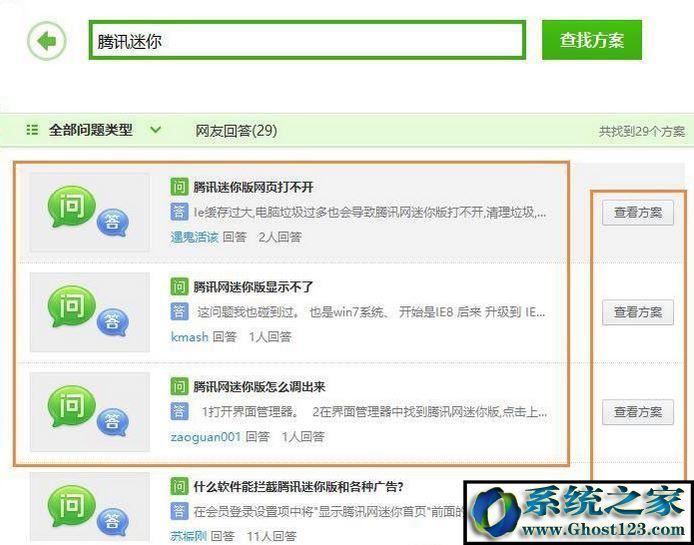This screenshot has width=694, height=545.
Task: Select the 全部问题类型 filter label
Action: click(x=90, y=130)
